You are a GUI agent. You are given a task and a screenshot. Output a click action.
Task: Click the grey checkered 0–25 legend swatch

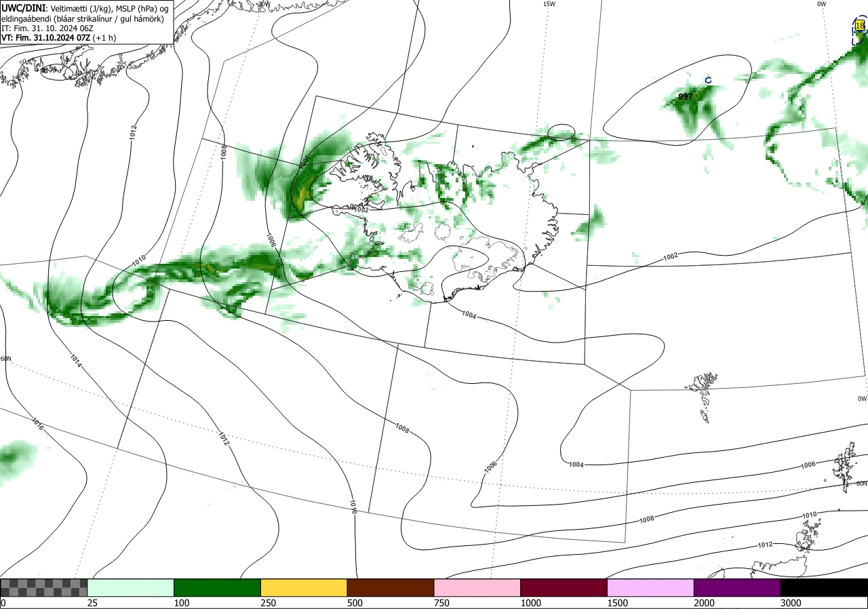pos(44,587)
